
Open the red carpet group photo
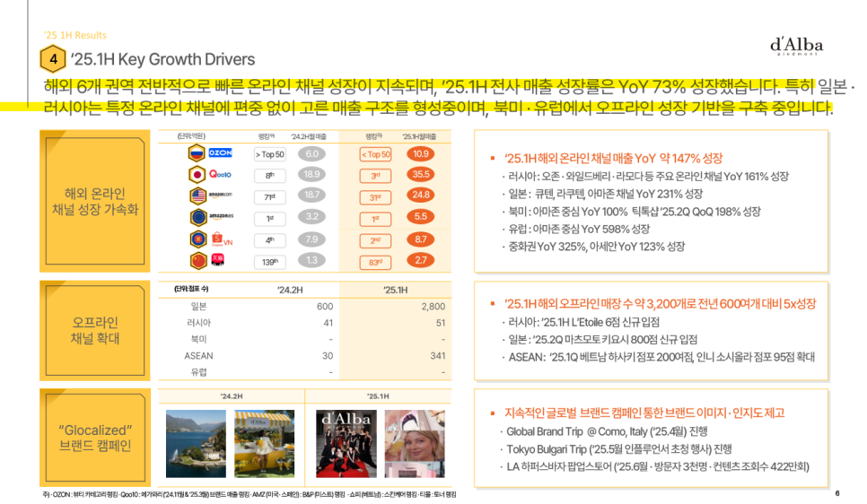[x=346, y=444]
